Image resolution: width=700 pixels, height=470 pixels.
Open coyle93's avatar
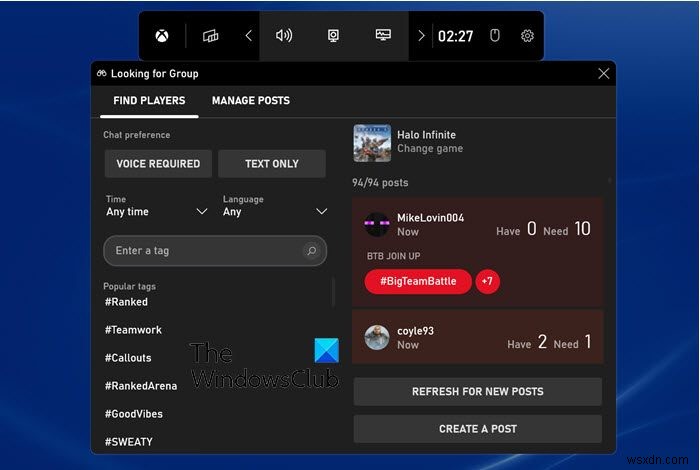pos(377,337)
